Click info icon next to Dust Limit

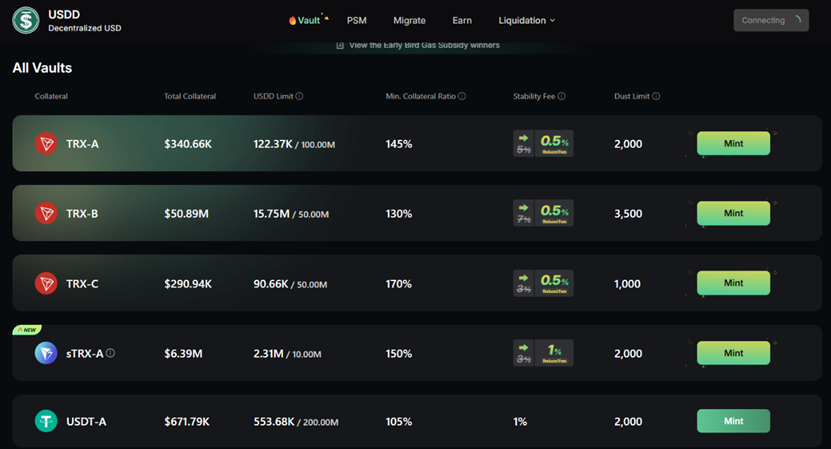(x=656, y=97)
